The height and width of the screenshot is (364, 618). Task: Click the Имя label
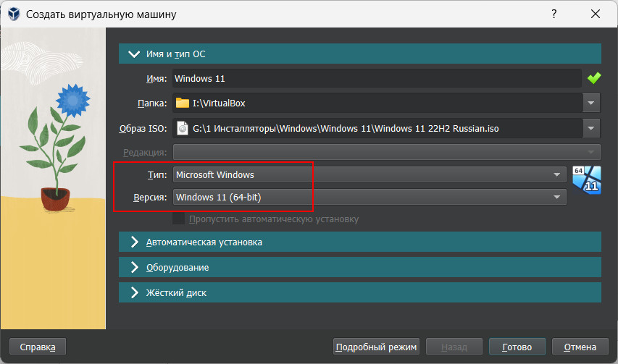(156, 79)
